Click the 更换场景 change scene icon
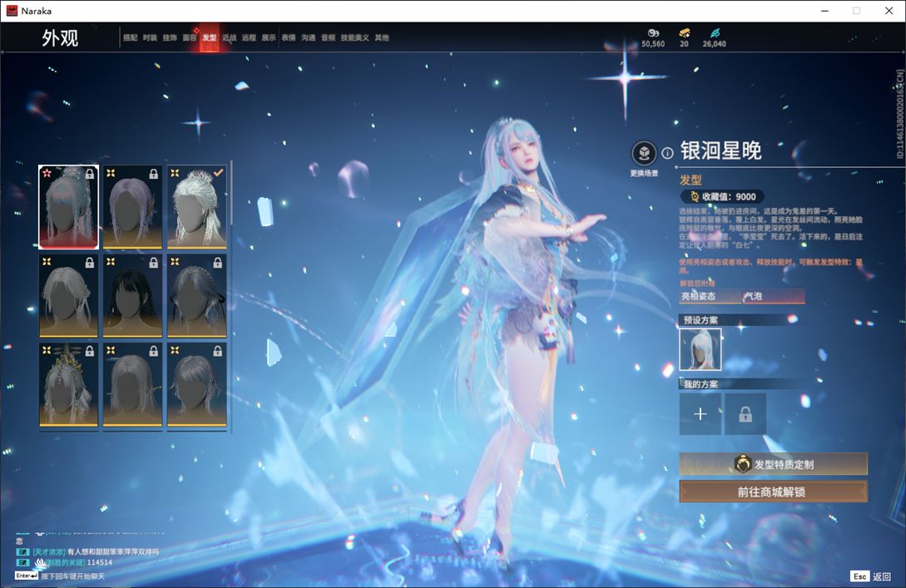906x588 pixels. coord(644,153)
